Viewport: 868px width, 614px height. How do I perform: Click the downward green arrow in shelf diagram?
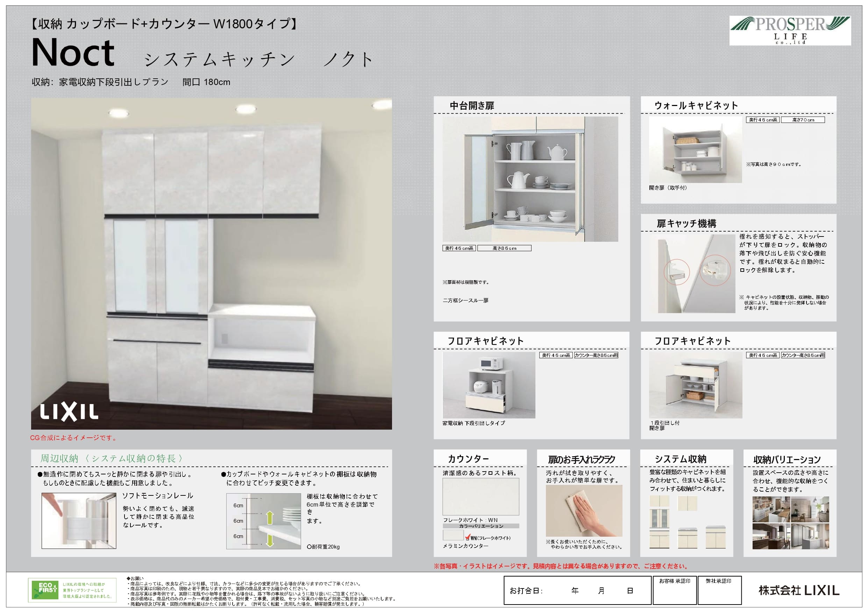coord(270,540)
